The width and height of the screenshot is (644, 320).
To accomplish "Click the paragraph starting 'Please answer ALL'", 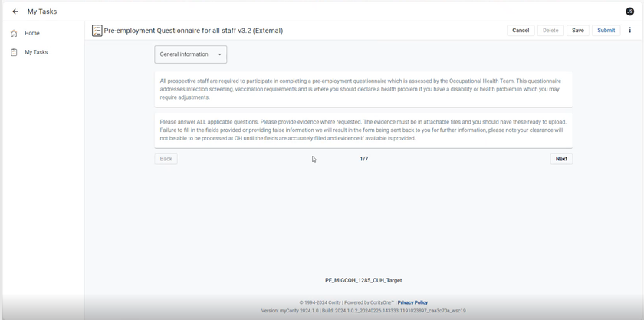I will (363, 130).
